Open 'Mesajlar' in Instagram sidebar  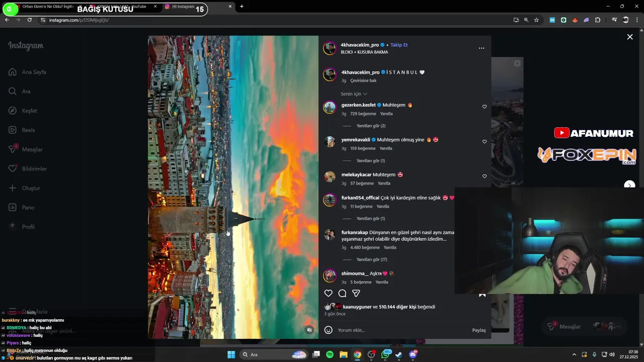click(x=26, y=149)
